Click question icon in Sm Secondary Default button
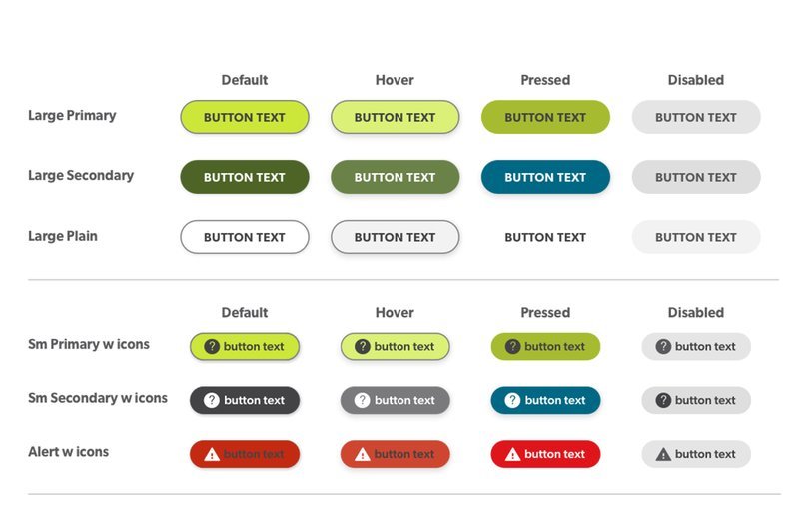Screen dimensions: 799x532 click(212, 400)
